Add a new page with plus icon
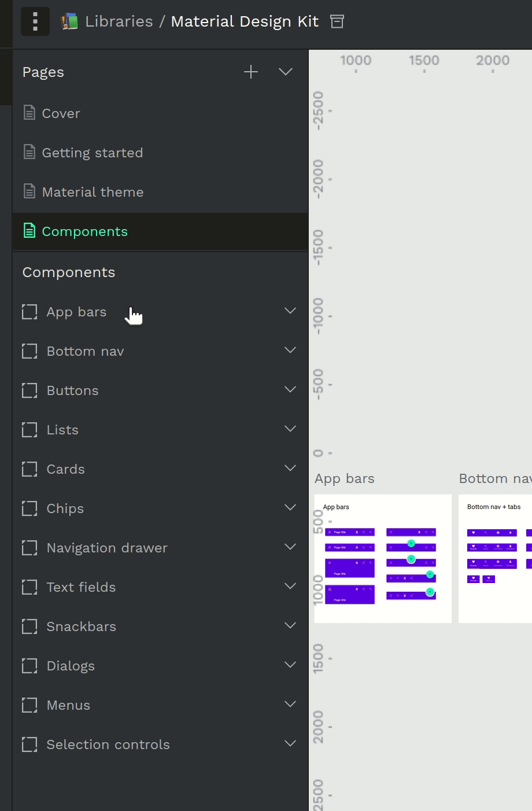This screenshot has width=532, height=811. 251,72
